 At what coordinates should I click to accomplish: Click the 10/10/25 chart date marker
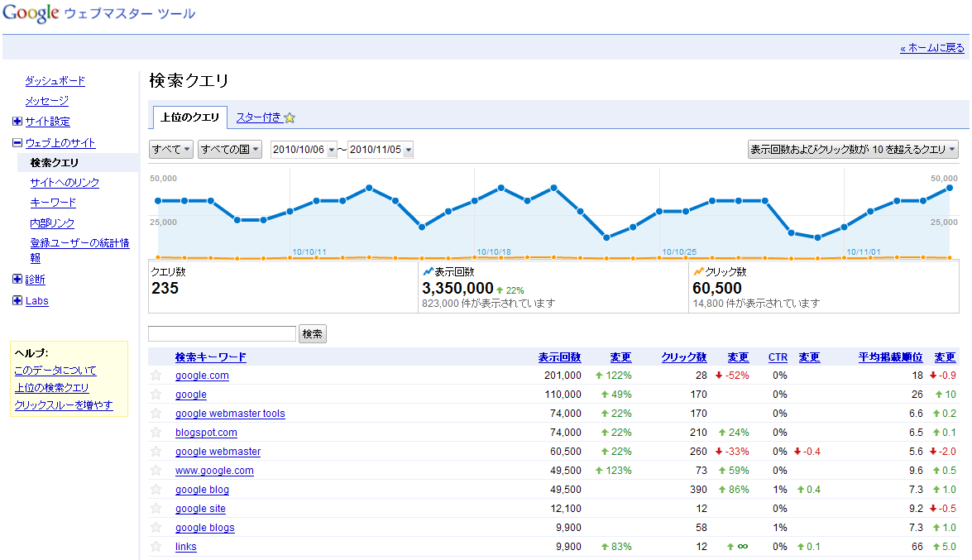(679, 251)
